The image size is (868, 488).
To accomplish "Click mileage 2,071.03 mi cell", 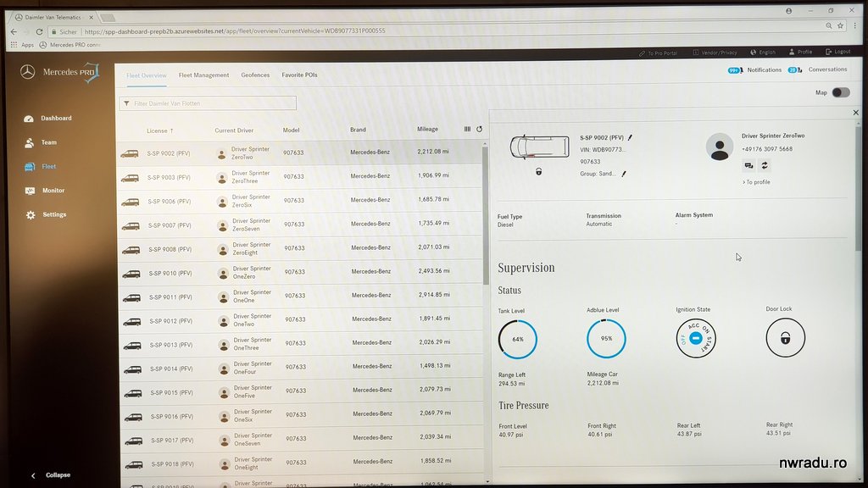I will (434, 247).
